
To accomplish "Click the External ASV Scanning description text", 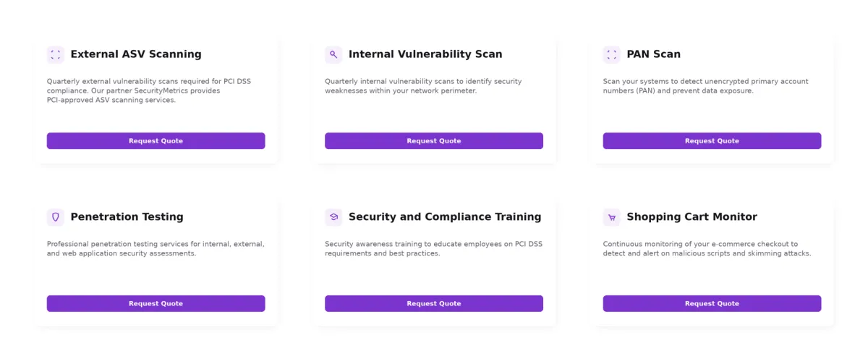I will (149, 90).
